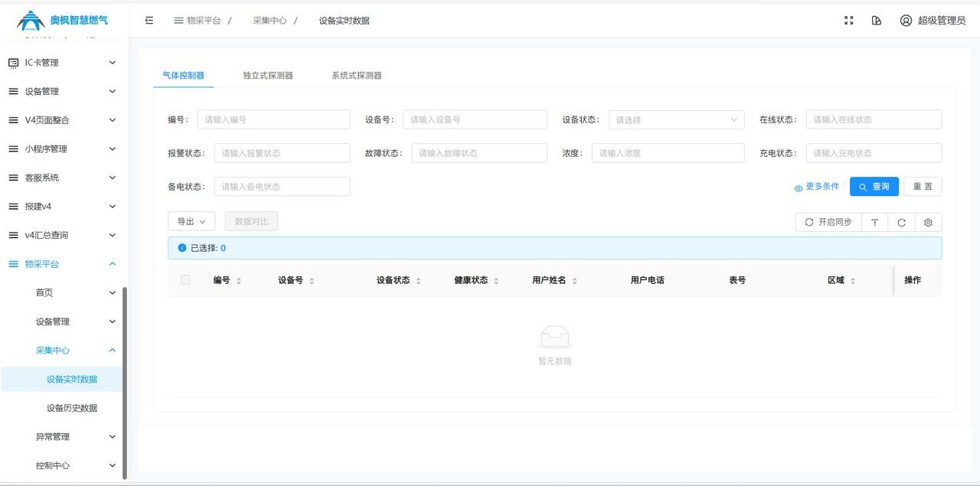Sort by 用户姓名 column arrows
980x486 pixels.
click(x=574, y=281)
